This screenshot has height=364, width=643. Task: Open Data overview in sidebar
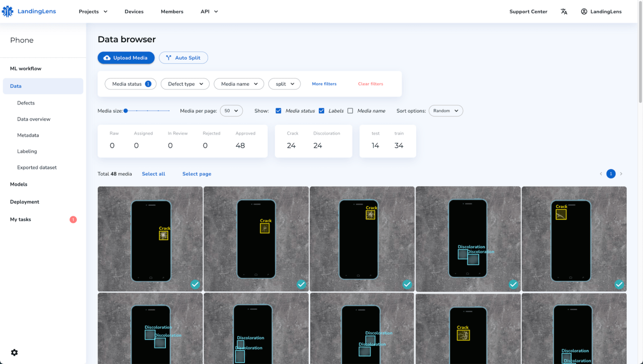click(34, 119)
